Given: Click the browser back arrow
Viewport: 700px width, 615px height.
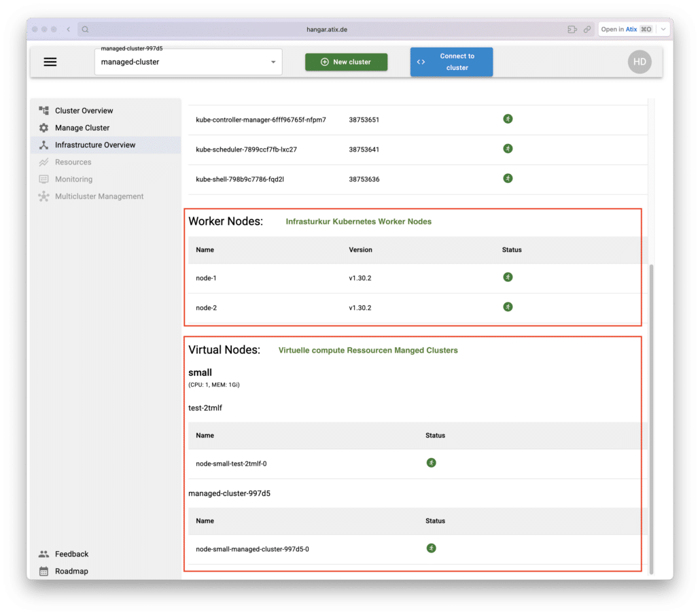Looking at the screenshot, I should 69,30.
